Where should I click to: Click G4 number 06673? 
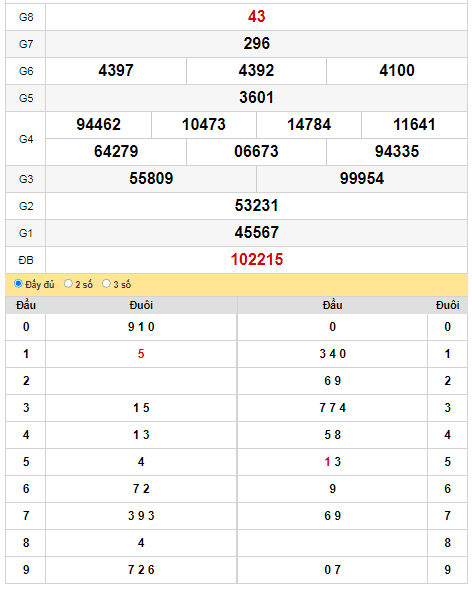tap(256, 152)
